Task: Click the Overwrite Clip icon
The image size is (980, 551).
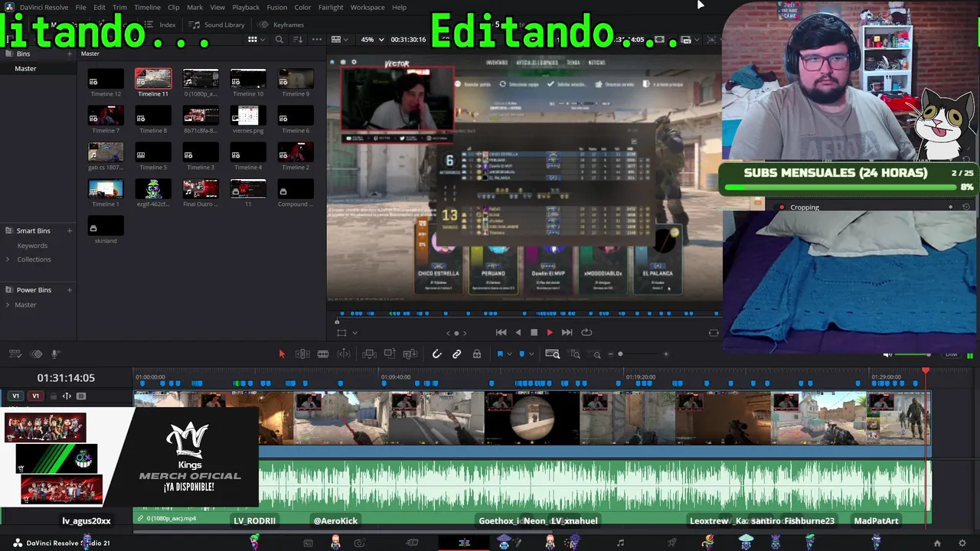Action: (x=390, y=354)
